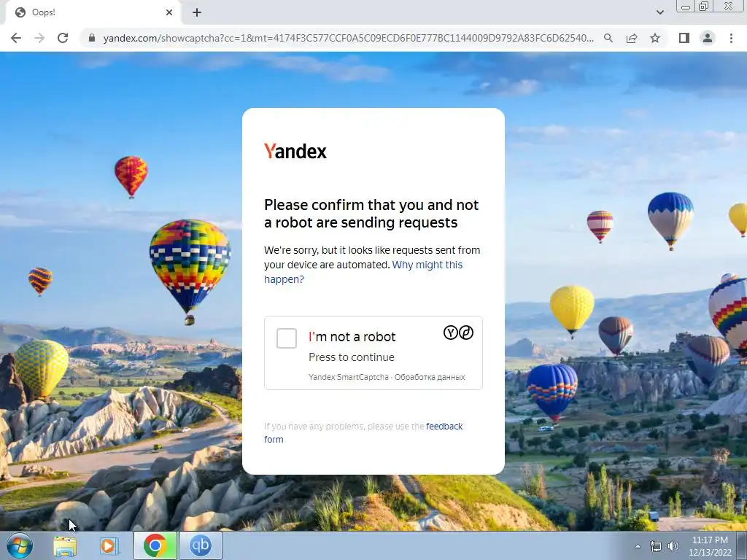Click the share page icon in address bar
Viewport: 747px width, 560px height.
[x=632, y=38]
